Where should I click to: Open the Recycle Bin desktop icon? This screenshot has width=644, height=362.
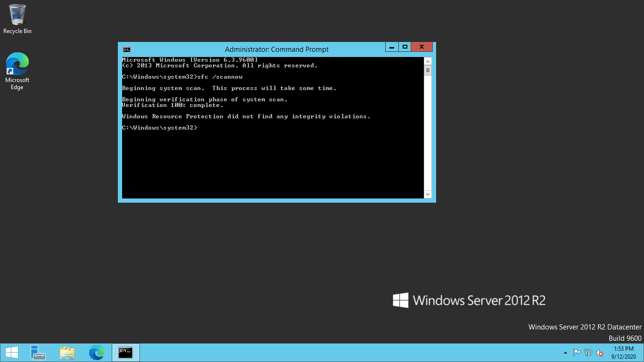point(17,19)
